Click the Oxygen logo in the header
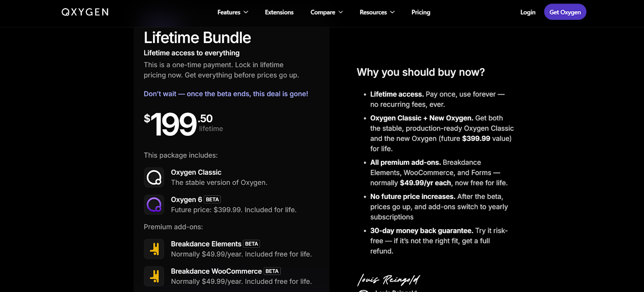644x292 pixels. 85,12
